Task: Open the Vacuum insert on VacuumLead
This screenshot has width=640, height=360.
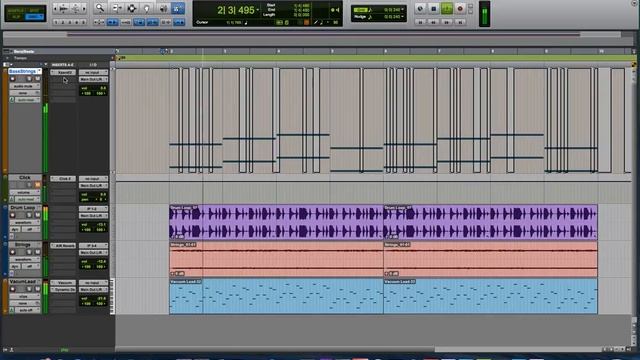Action: click(63, 282)
